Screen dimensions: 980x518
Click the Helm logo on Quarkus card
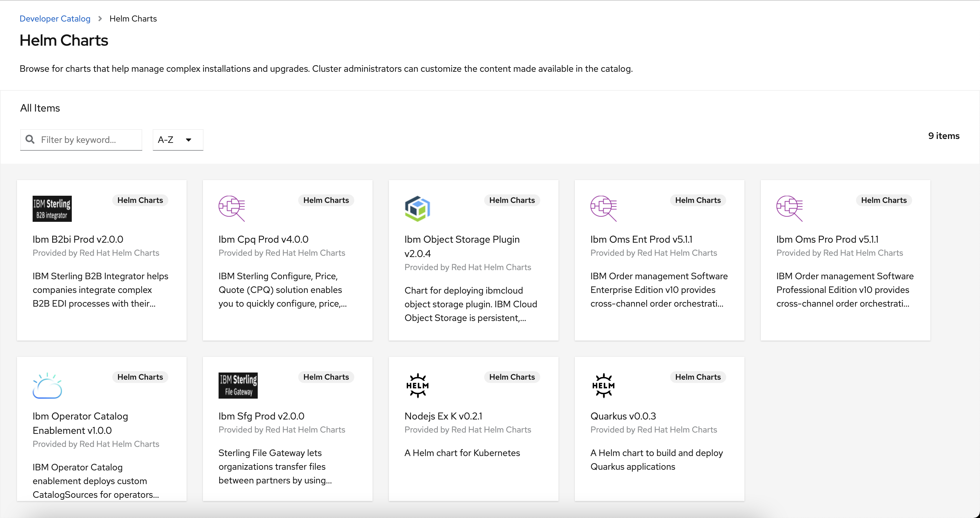coord(604,385)
